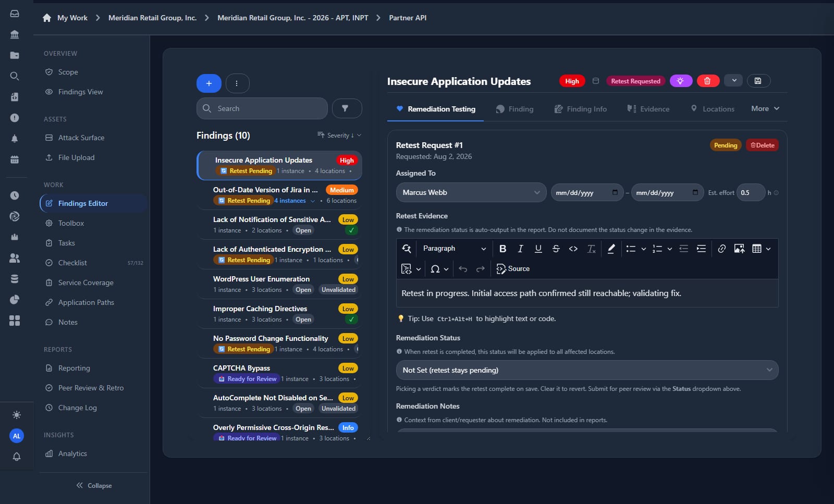Viewport: 834px width, 504px height.
Task: Click the purple lightbulb suggestion button
Action: [681, 81]
